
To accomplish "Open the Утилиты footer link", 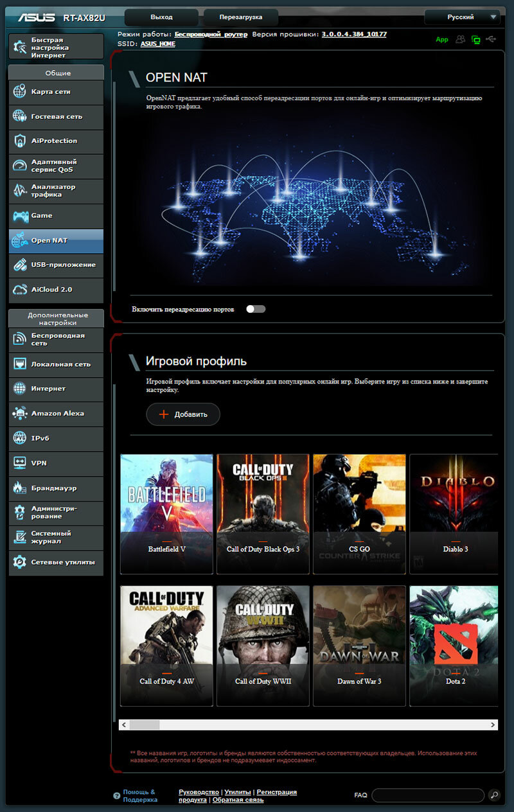I will [x=238, y=792].
